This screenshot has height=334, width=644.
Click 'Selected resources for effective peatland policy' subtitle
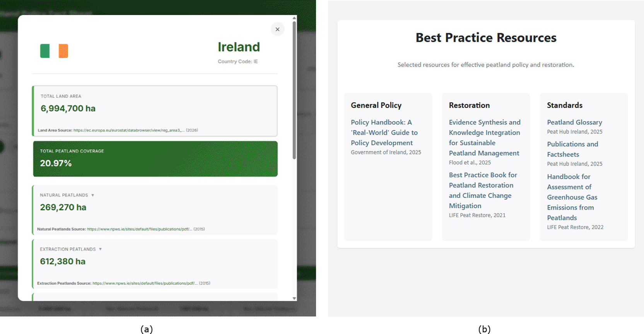coord(485,65)
